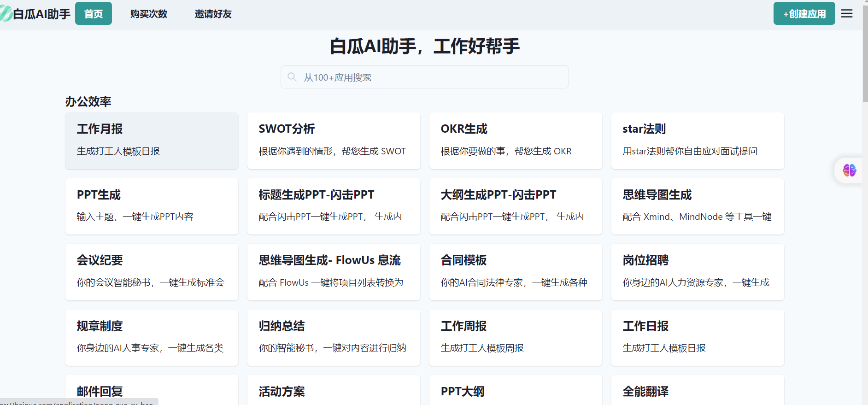Click the +创建应用 button
This screenshot has width=868, height=405.
click(804, 14)
